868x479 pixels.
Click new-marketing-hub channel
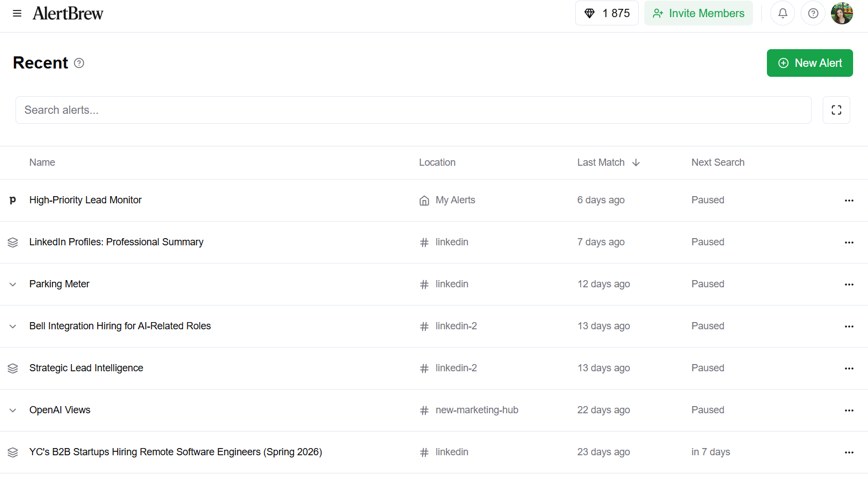coord(477,410)
